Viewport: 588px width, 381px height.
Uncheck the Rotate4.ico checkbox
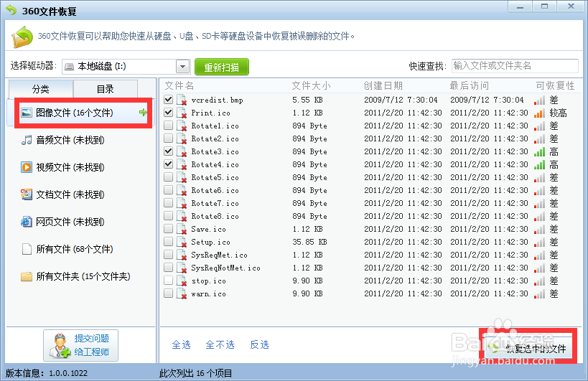point(169,164)
